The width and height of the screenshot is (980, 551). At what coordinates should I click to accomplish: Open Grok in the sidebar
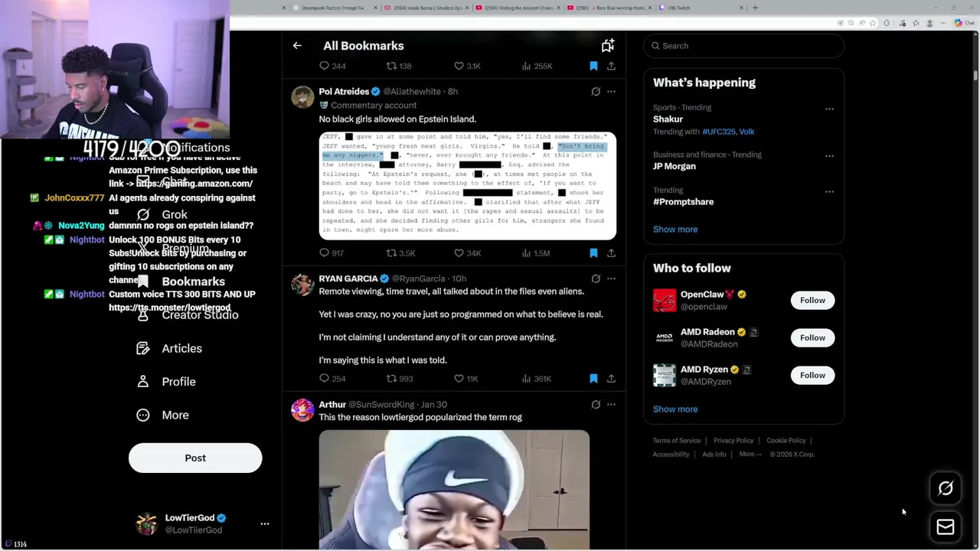[162, 215]
